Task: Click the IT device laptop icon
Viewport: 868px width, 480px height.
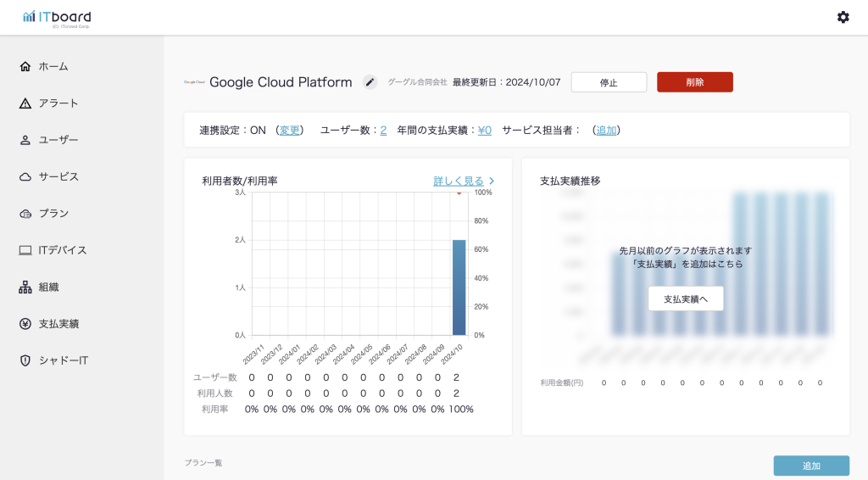Action: click(x=25, y=250)
